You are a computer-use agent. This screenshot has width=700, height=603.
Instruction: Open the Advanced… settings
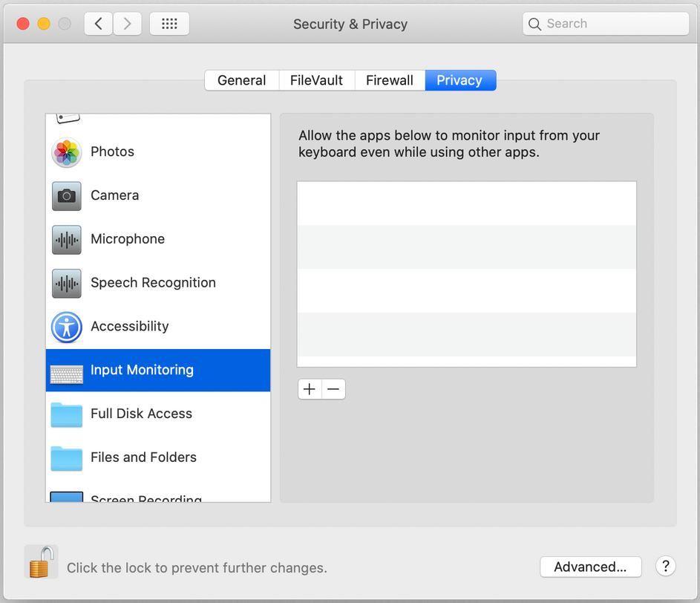pos(591,567)
